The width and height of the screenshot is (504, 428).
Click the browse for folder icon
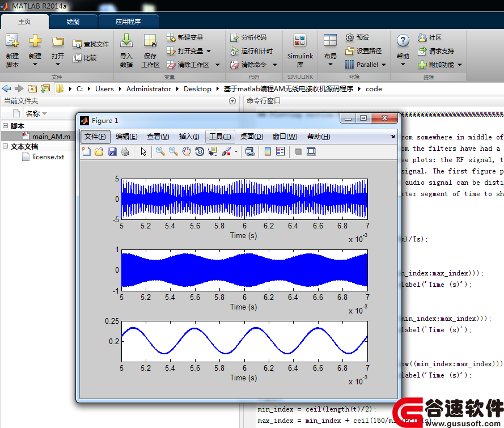[45, 88]
